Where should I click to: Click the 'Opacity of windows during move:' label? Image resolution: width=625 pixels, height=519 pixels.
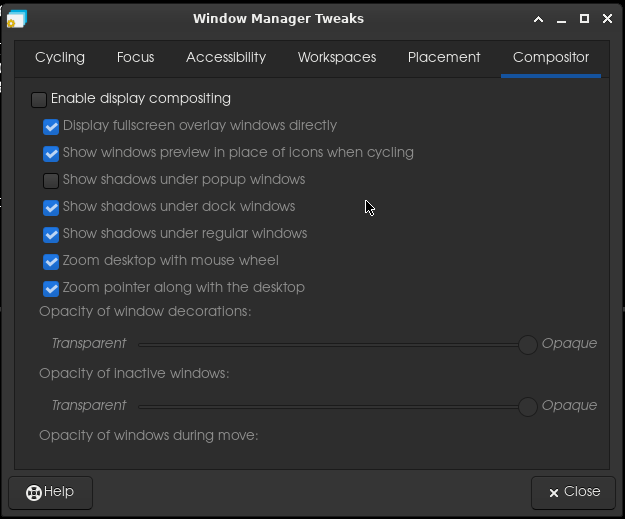(x=149, y=435)
